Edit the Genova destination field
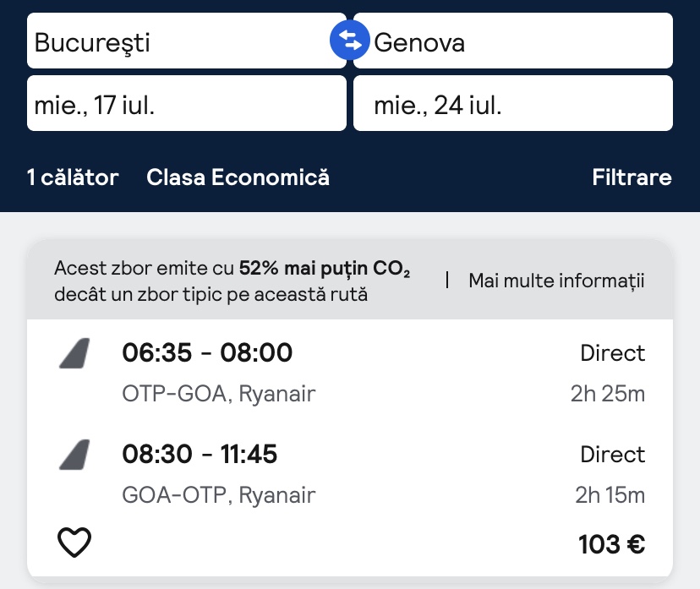 pyautogui.click(x=513, y=41)
